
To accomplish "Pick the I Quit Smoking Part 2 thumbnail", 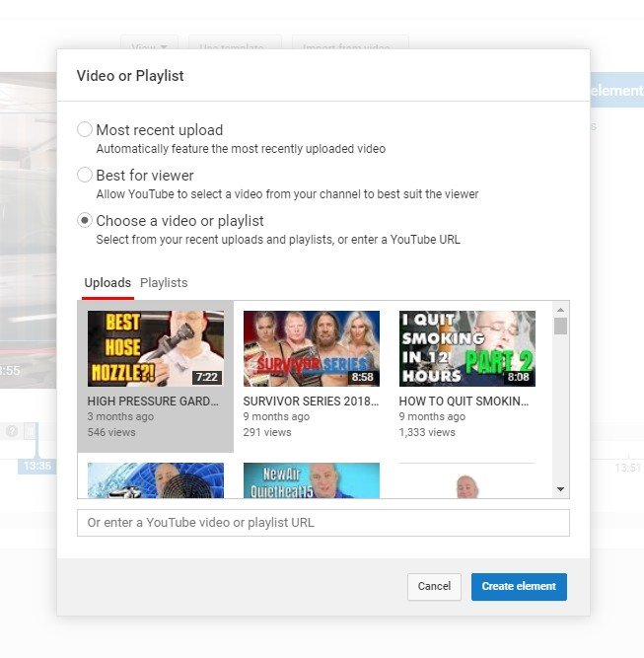I will pyautogui.click(x=466, y=348).
